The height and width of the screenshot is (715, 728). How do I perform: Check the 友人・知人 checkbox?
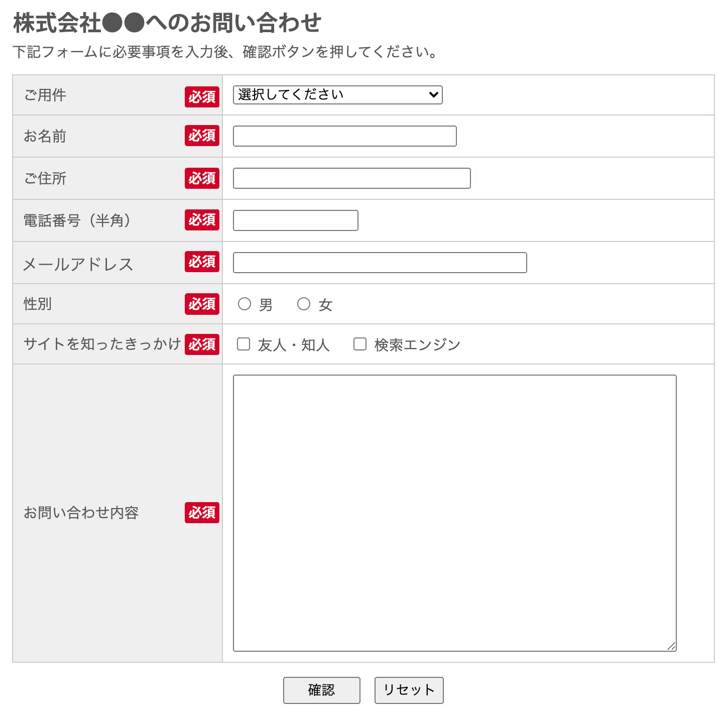click(x=244, y=344)
